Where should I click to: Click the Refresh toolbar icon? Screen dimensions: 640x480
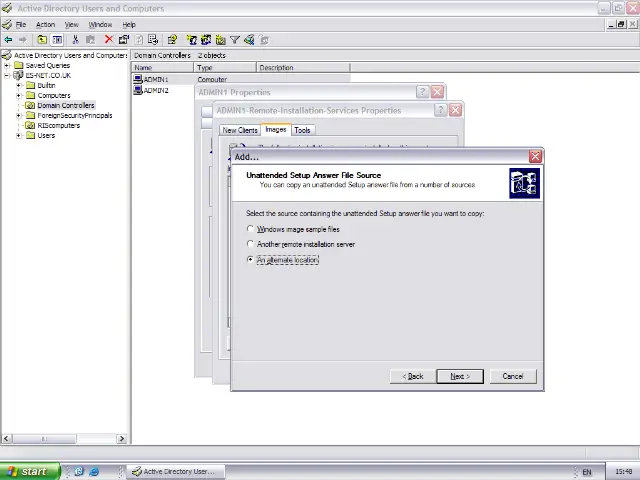tap(139, 40)
